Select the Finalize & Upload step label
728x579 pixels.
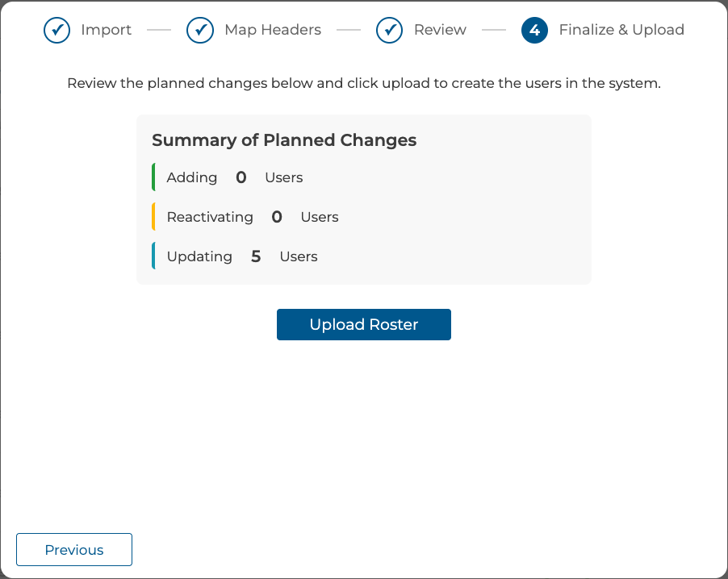click(x=621, y=30)
